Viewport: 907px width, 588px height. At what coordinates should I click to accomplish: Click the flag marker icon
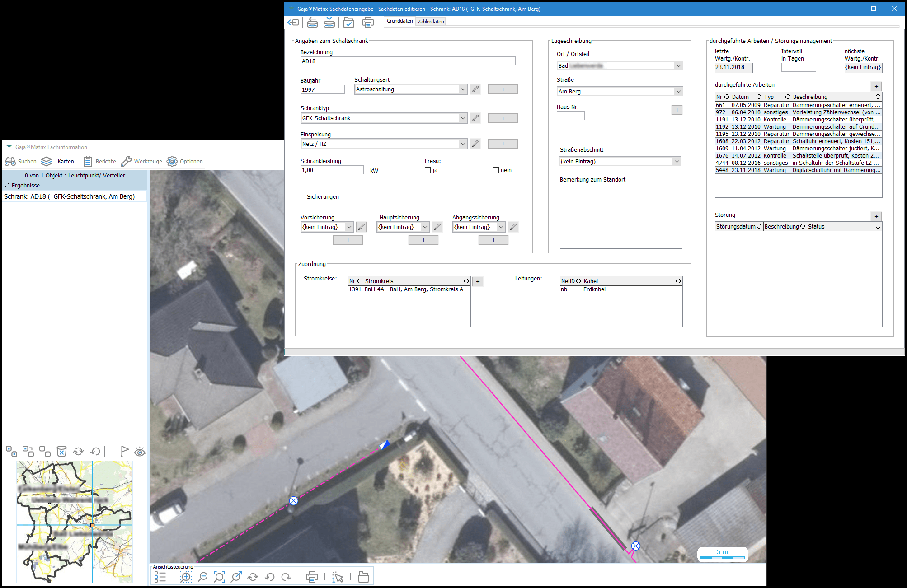(x=124, y=451)
